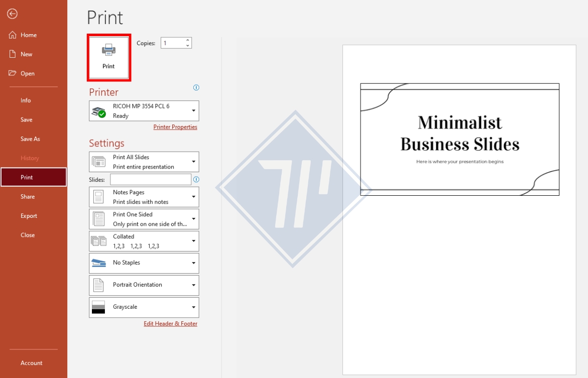Increase copies with the up arrow

click(188, 40)
